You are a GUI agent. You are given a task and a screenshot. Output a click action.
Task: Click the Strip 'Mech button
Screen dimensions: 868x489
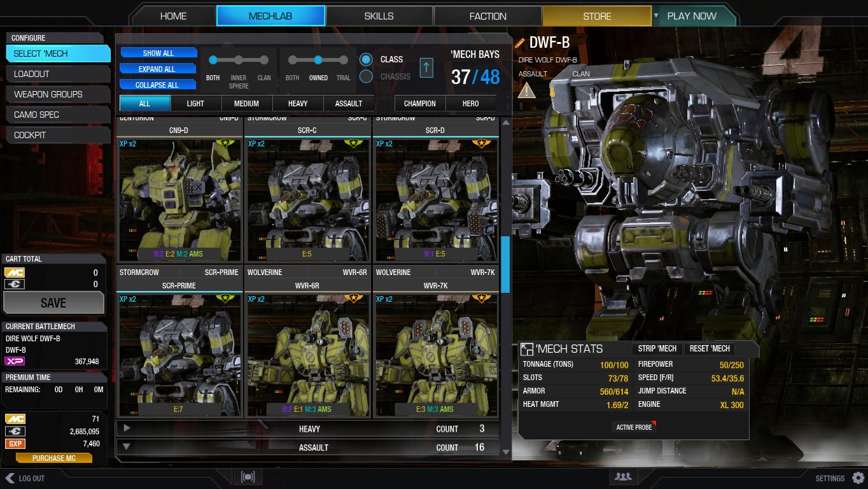[657, 348]
